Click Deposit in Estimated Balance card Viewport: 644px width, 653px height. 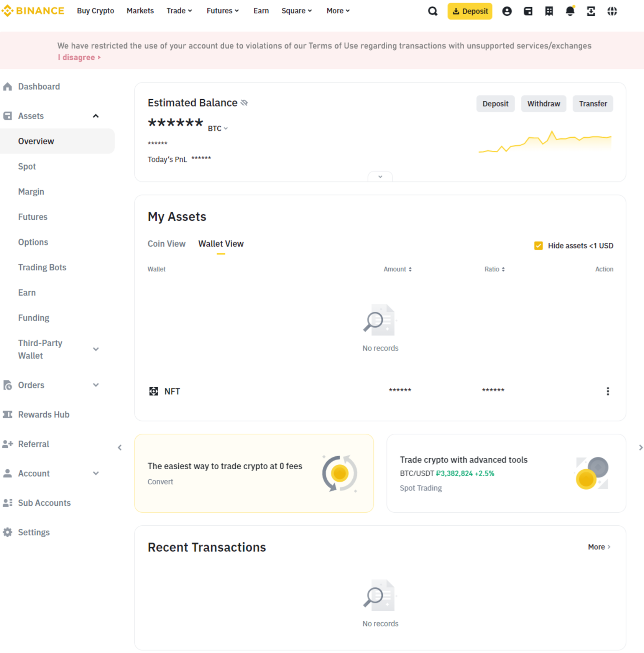(x=495, y=104)
